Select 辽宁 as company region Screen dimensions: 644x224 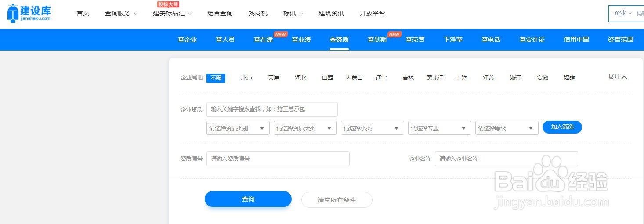pyautogui.click(x=381, y=78)
